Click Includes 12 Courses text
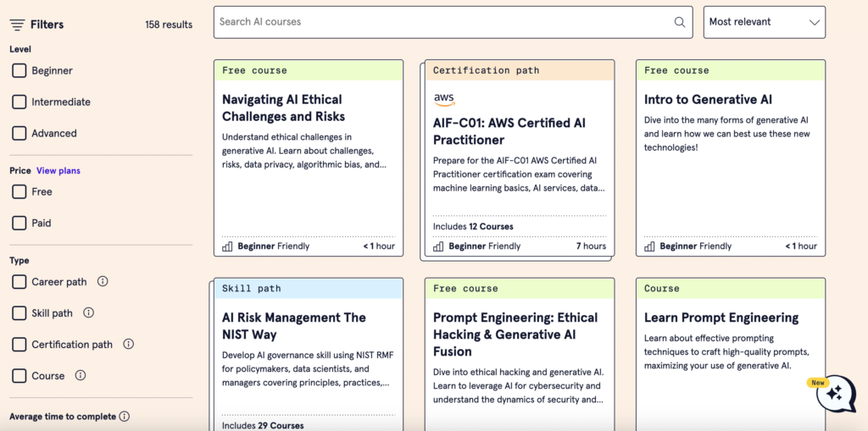Image resolution: width=868 pixels, height=431 pixels. tap(473, 226)
